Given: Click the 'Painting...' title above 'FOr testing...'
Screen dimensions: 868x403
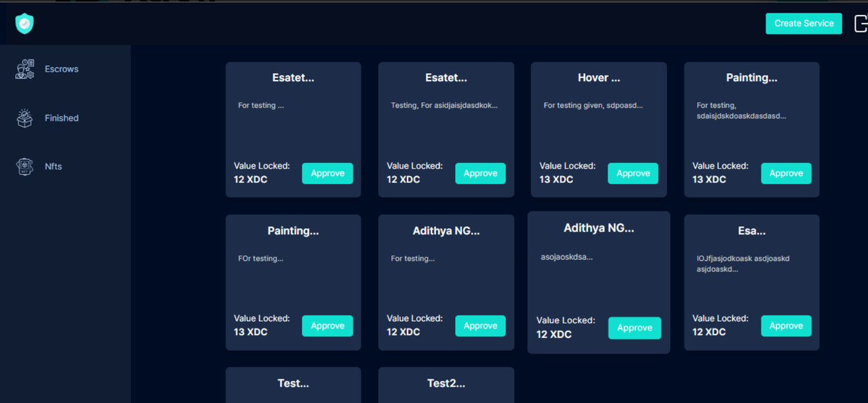Looking at the screenshot, I should click(x=294, y=231).
